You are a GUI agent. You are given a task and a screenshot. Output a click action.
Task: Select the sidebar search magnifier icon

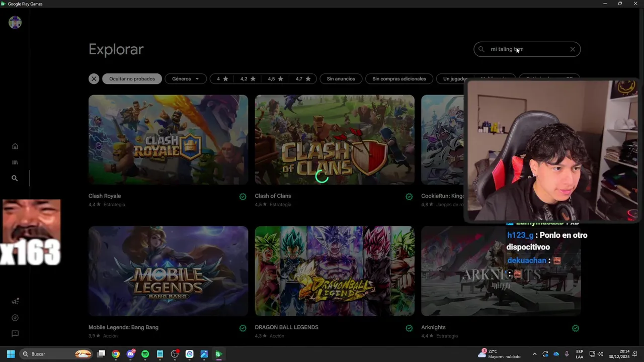15,178
